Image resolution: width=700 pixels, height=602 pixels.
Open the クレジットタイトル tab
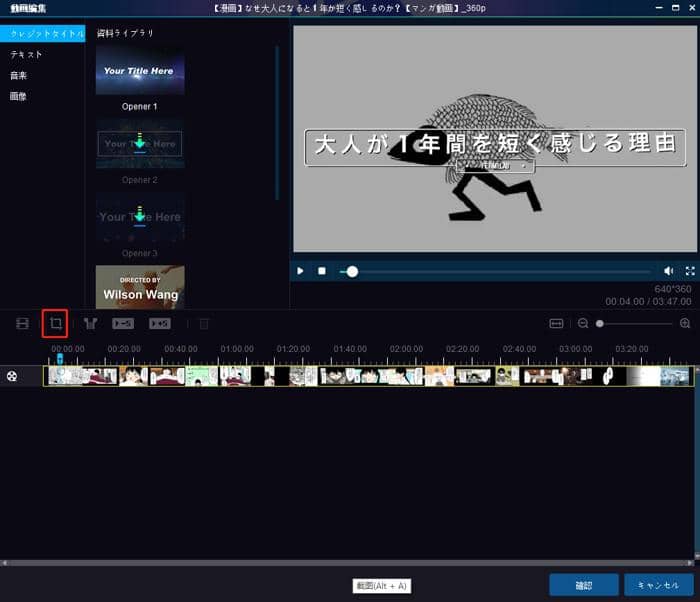click(x=42, y=33)
